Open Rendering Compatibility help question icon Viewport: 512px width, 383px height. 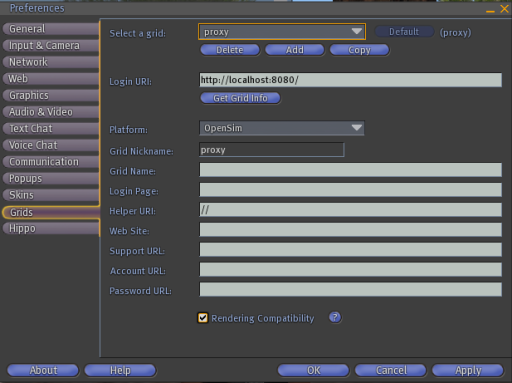(x=335, y=317)
